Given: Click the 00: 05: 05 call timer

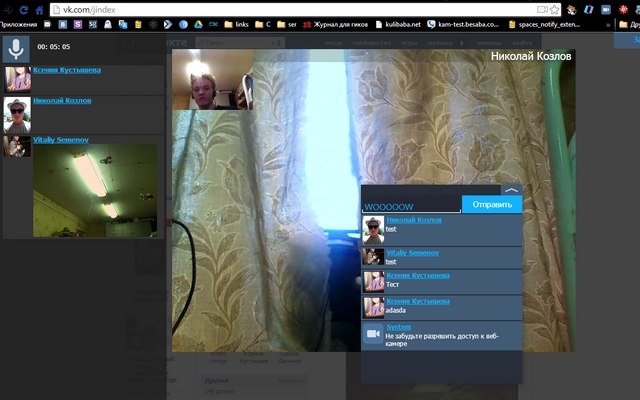Looking at the screenshot, I should [53, 47].
